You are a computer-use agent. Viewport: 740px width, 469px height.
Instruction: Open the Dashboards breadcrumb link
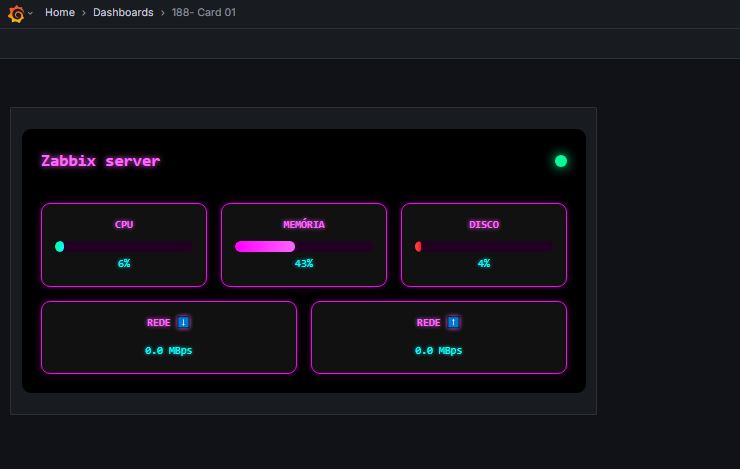(123, 12)
